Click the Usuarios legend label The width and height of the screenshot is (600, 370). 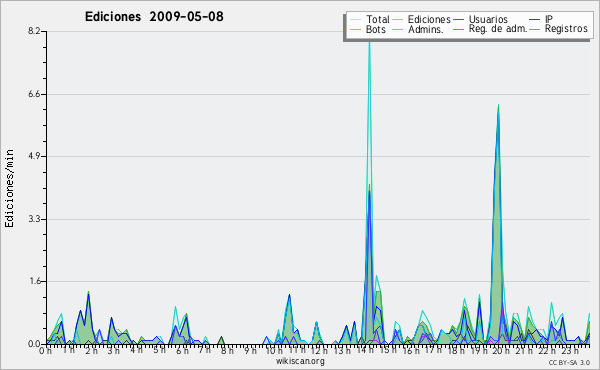(488, 19)
